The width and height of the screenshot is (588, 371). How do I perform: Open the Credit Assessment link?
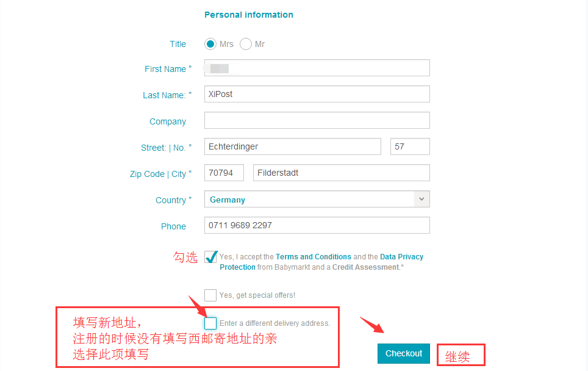365,267
